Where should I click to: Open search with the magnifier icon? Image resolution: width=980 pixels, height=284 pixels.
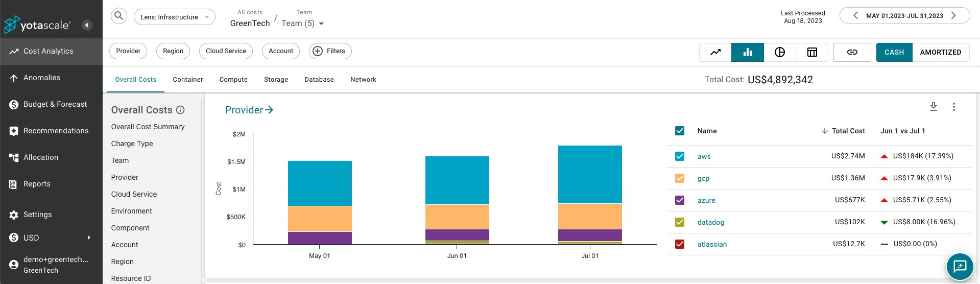coord(119,16)
